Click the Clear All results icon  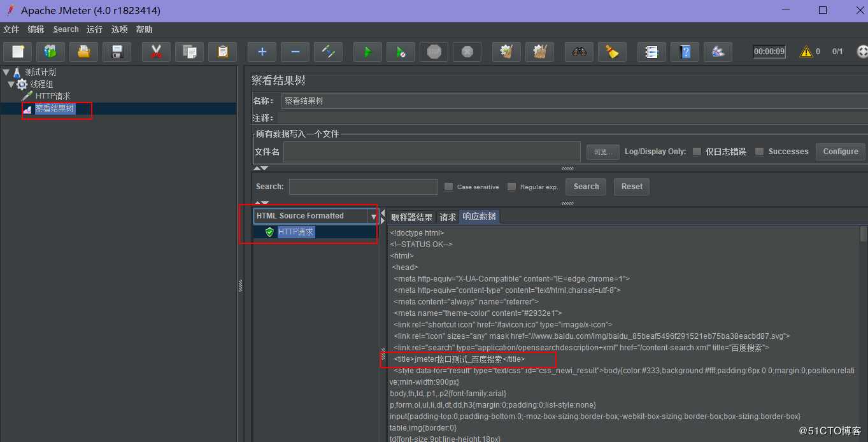539,52
